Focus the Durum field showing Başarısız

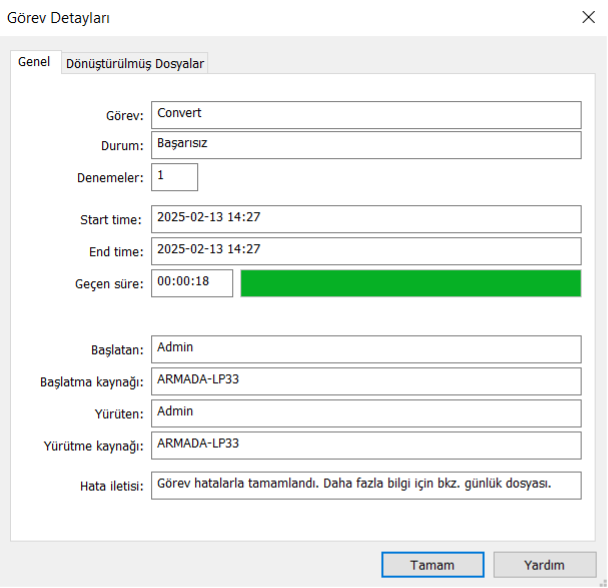coord(366,145)
